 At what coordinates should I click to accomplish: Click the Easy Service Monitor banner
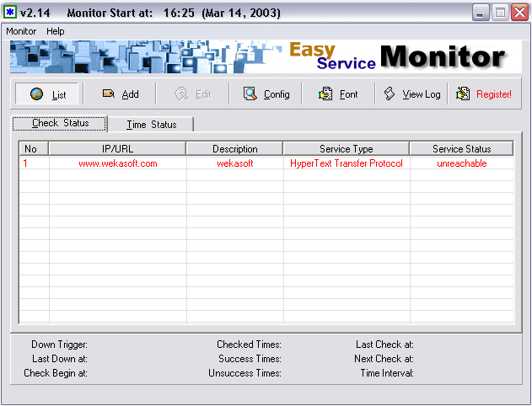[x=266, y=56]
